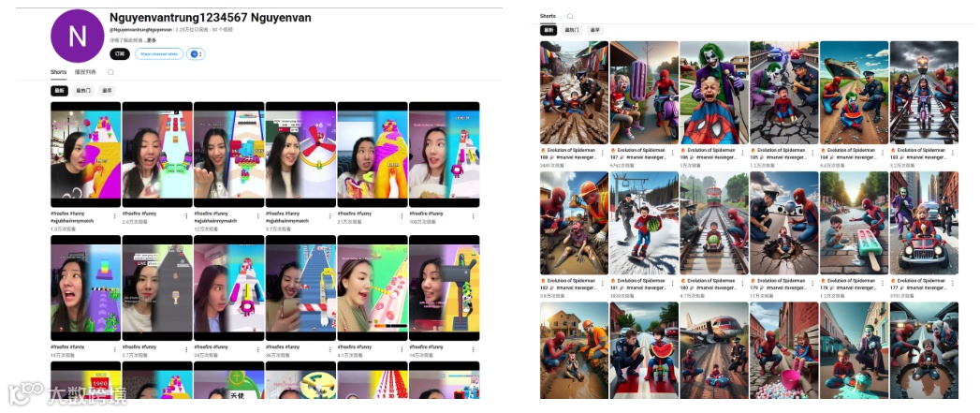Select the 最热门 filter chip on the left channel

pos(83,91)
